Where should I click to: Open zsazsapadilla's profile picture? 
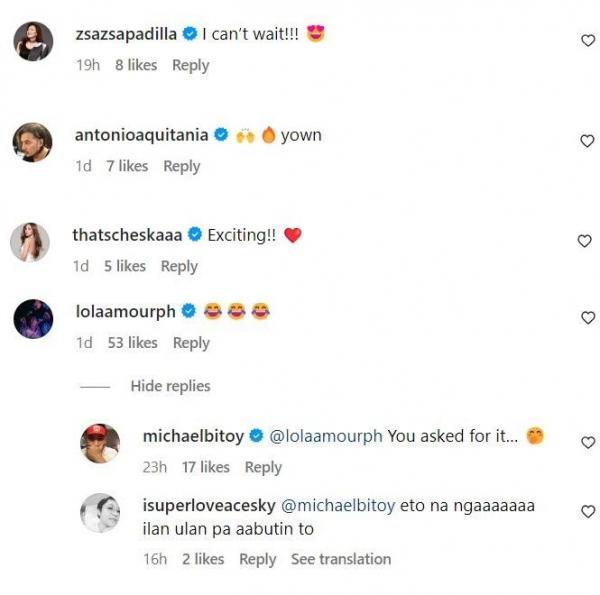coord(33,42)
